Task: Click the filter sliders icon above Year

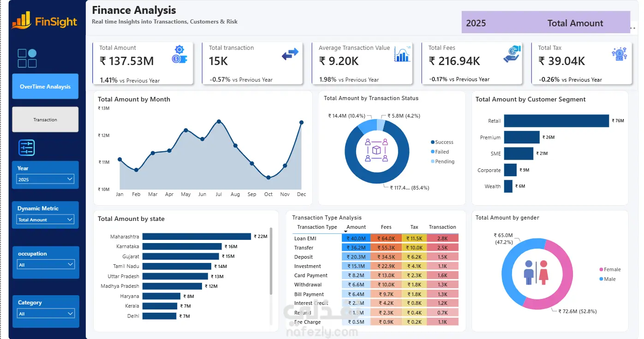Action: pyautogui.click(x=27, y=148)
